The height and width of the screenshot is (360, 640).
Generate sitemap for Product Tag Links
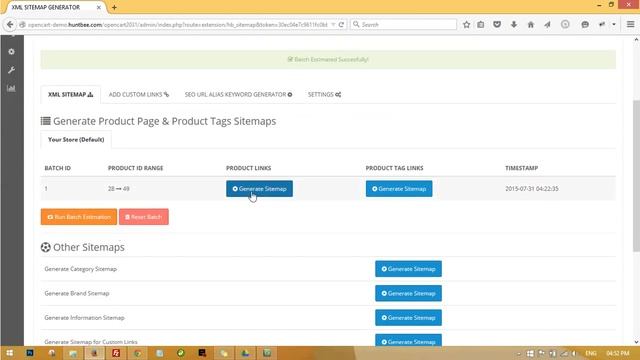[x=399, y=189]
